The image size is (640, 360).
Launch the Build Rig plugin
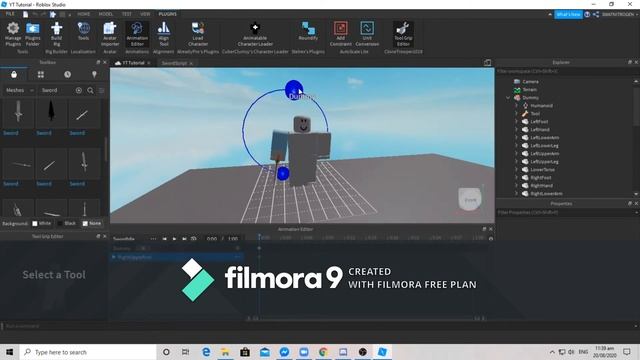point(56,34)
